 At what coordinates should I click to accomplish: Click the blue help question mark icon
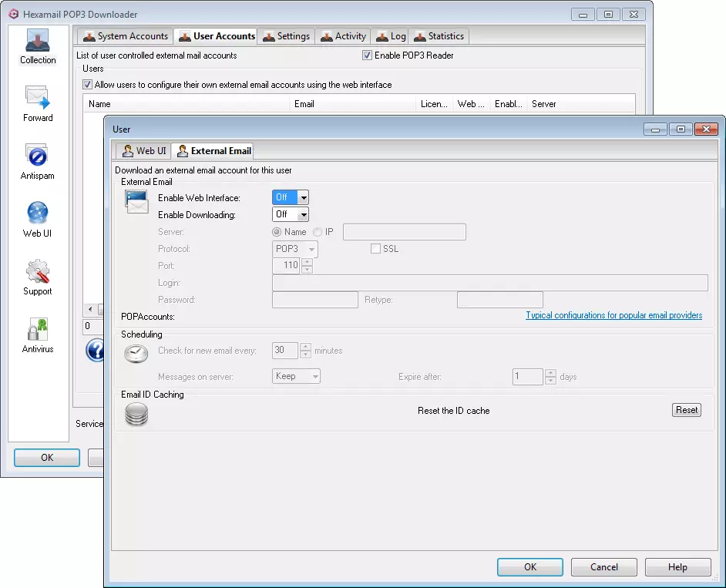pos(95,351)
